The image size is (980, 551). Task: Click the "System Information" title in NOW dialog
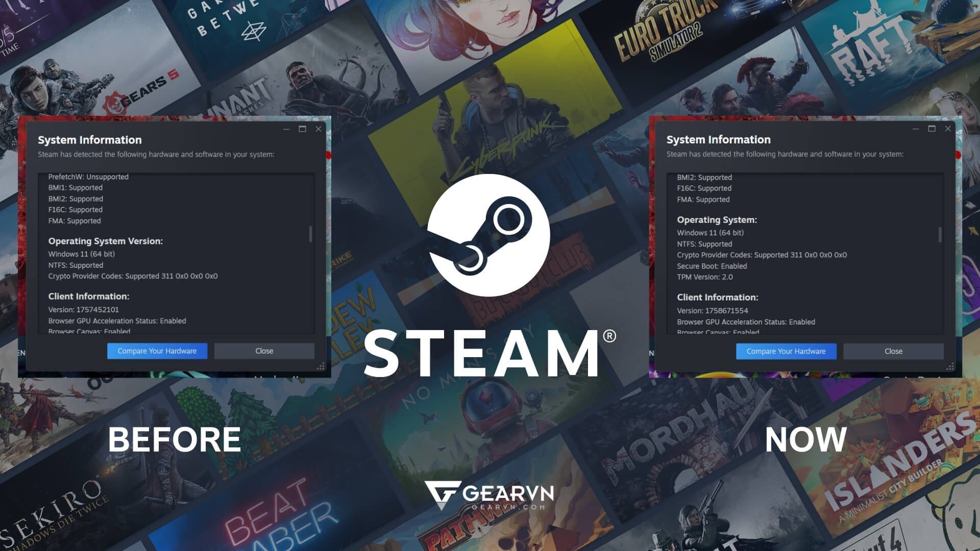coord(719,140)
